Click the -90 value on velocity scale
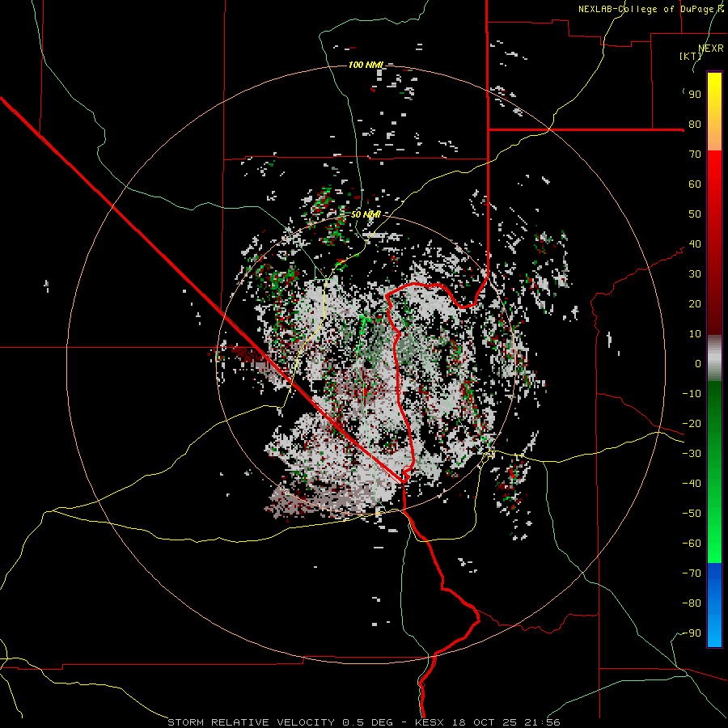728x728 pixels. click(692, 633)
